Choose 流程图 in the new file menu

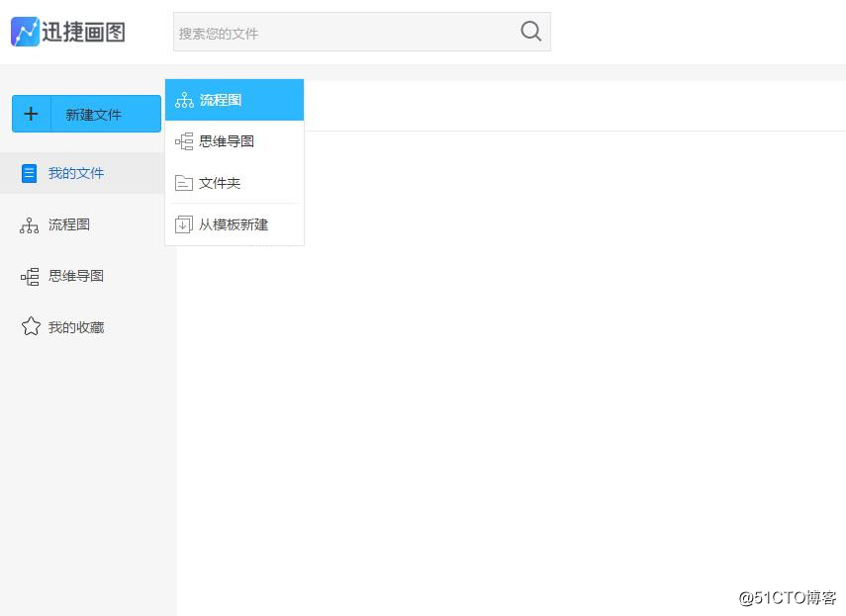235,100
